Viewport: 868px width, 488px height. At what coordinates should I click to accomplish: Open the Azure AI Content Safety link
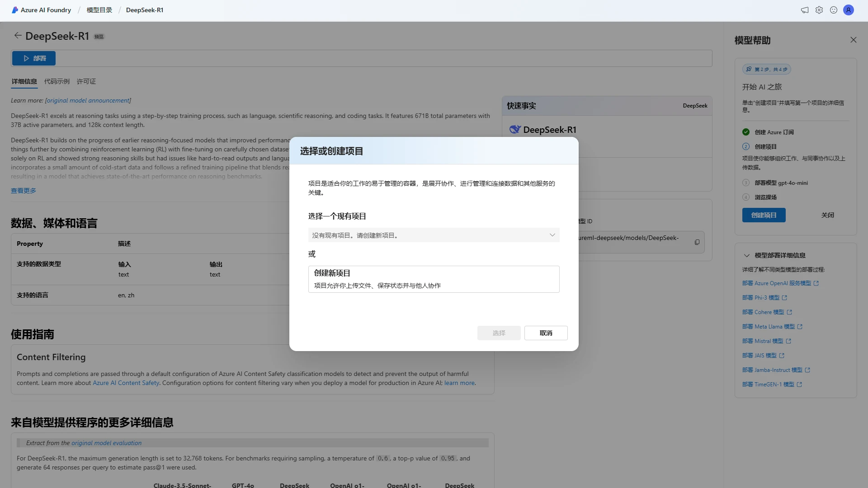coord(126,383)
